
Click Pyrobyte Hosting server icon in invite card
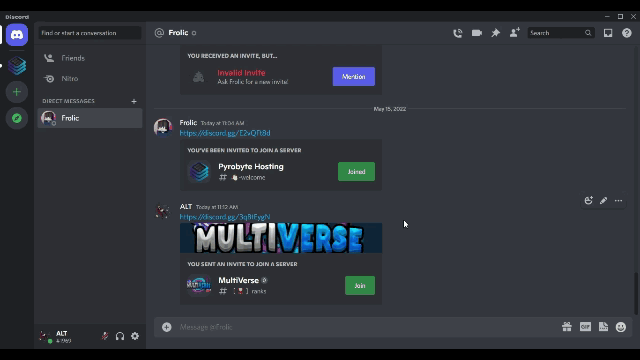click(x=199, y=171)
